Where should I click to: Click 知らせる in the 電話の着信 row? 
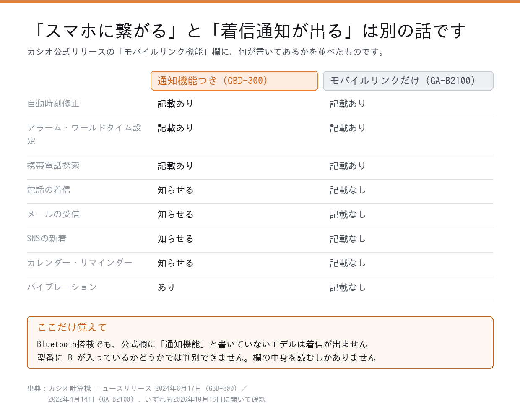click(175, 190)
